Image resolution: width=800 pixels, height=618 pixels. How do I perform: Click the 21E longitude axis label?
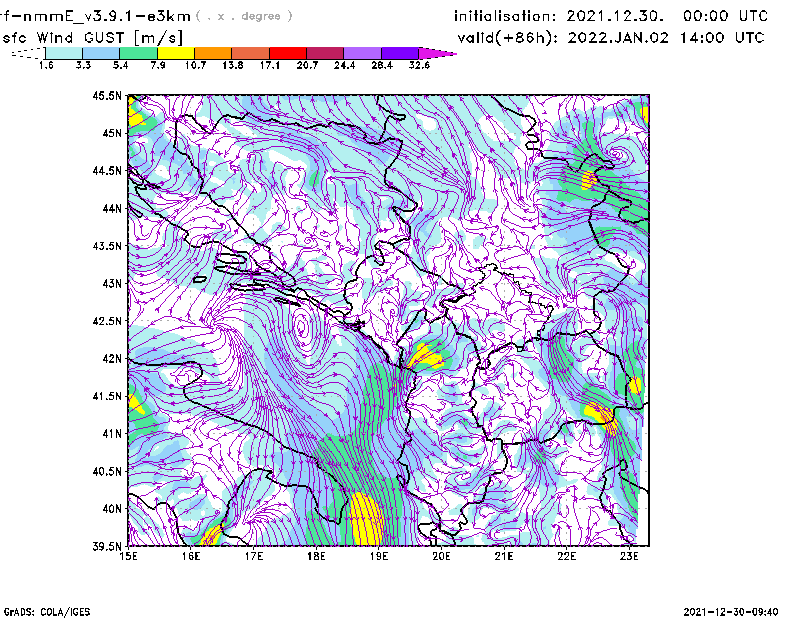coord(504,556)
